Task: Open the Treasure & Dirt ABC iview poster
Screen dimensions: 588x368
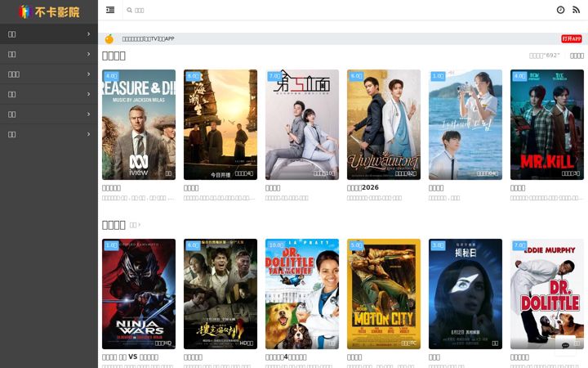Action: [x=139, y=124]
